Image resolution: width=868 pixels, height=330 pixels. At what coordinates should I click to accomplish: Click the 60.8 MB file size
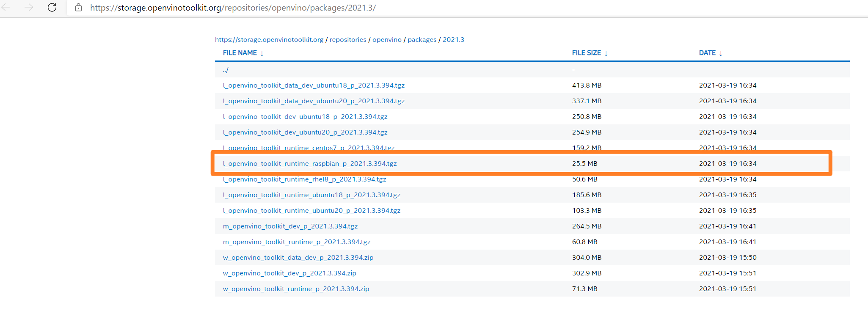[585, 242]
